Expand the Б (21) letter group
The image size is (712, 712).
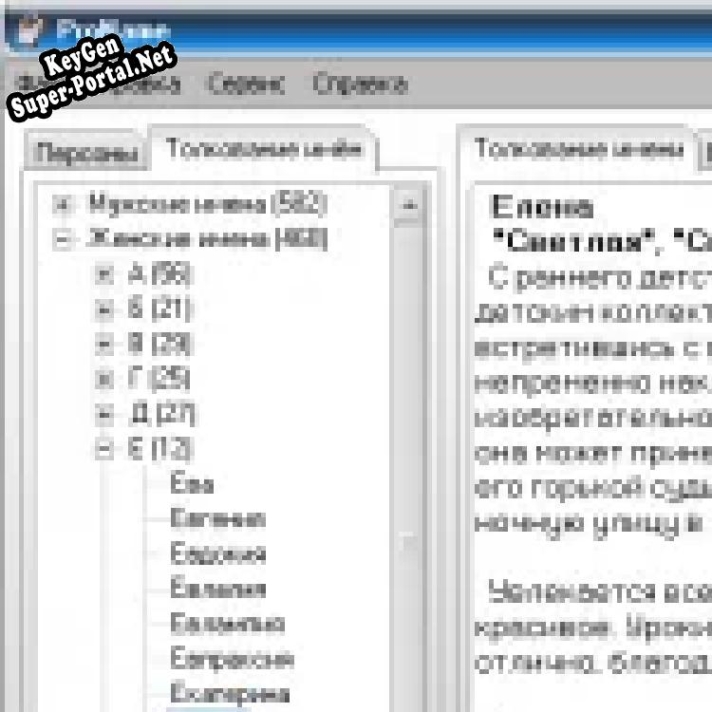pyautogui.click(x=103, y=309)
